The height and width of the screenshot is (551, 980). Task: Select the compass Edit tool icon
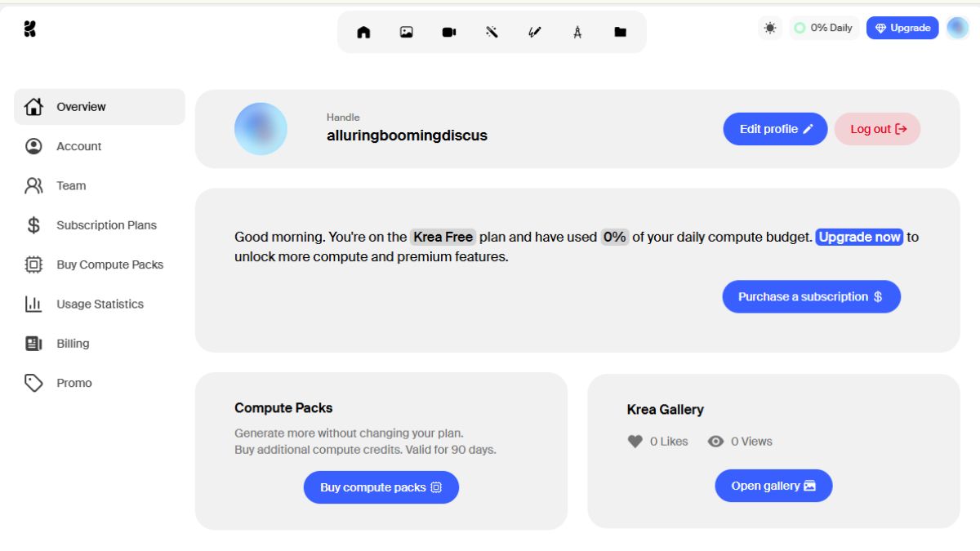click(577, 32)
